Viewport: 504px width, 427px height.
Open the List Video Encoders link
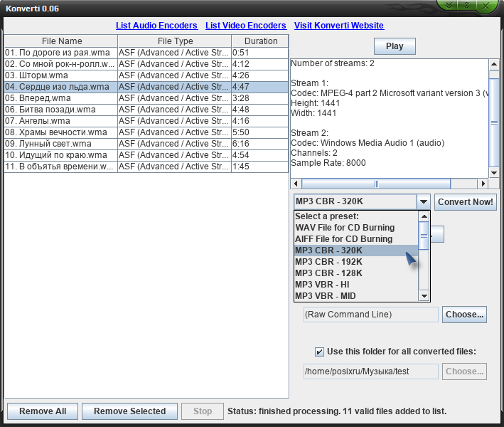coord(245,26)
